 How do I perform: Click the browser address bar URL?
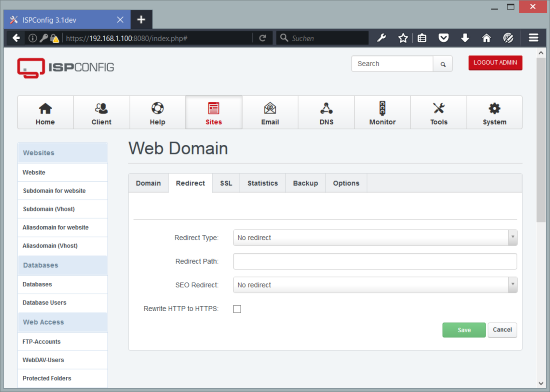pyautogui.click(x=158, y=38)
